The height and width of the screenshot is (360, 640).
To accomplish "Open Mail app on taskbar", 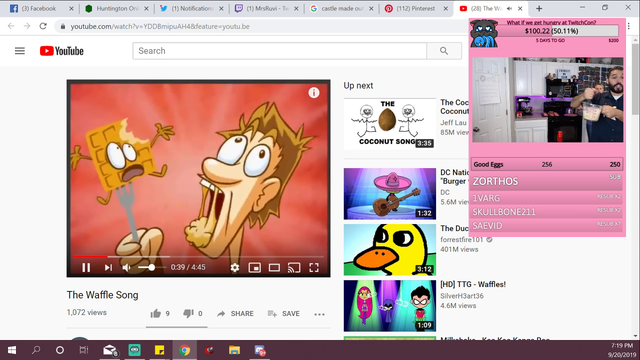I will coord(110,350).
